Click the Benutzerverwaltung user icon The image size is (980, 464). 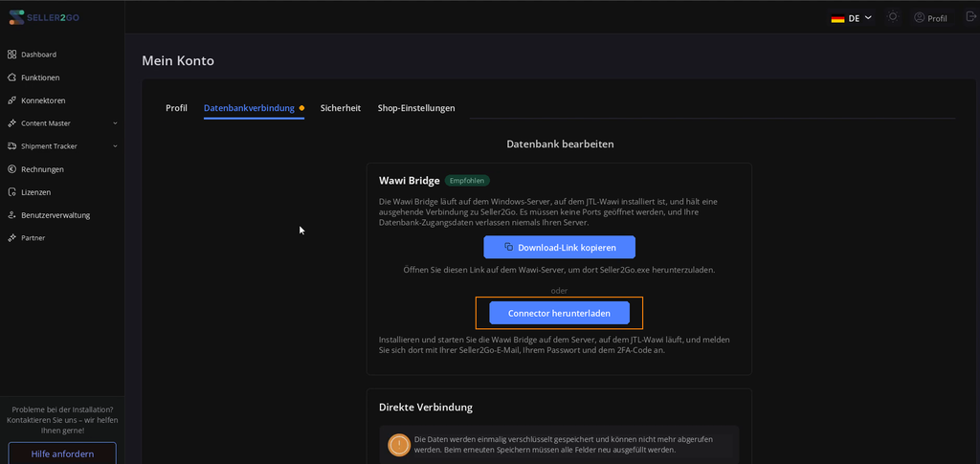[11, 215]
